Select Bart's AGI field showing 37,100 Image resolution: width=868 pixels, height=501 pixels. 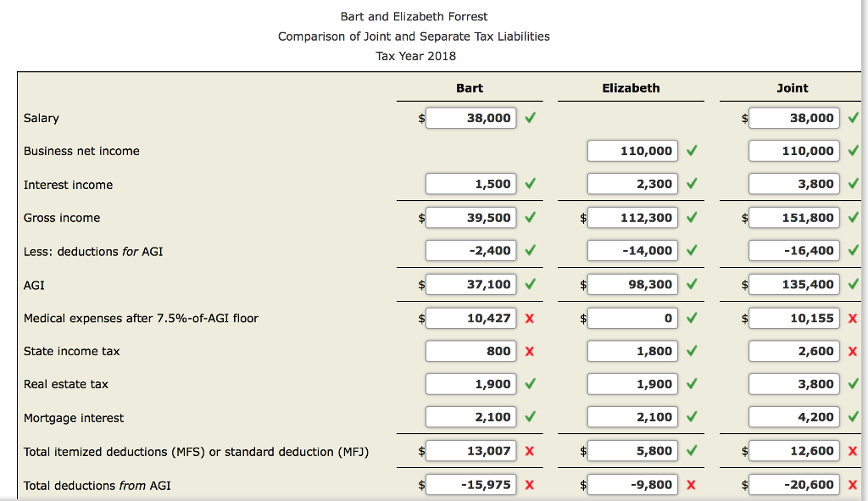click(x=470, y=285)
